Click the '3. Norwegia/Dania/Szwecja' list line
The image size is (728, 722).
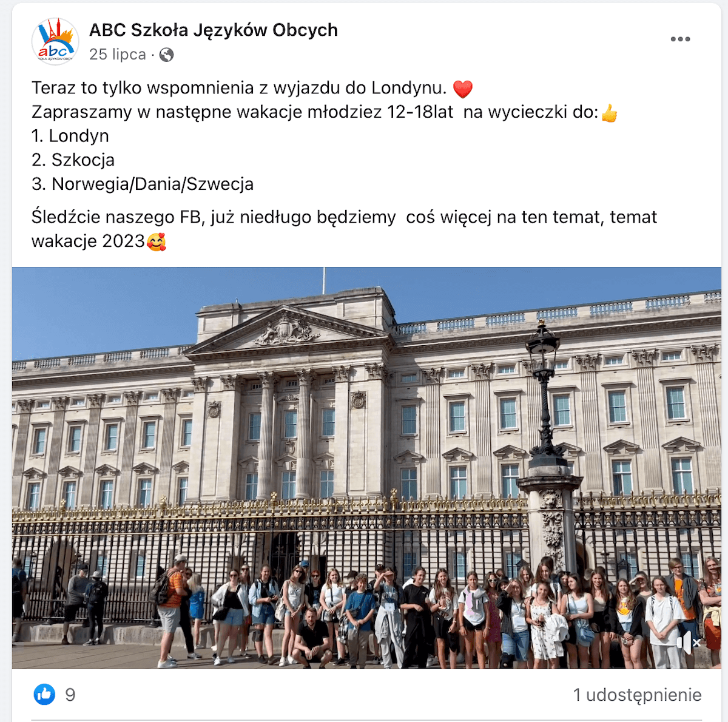143,184
